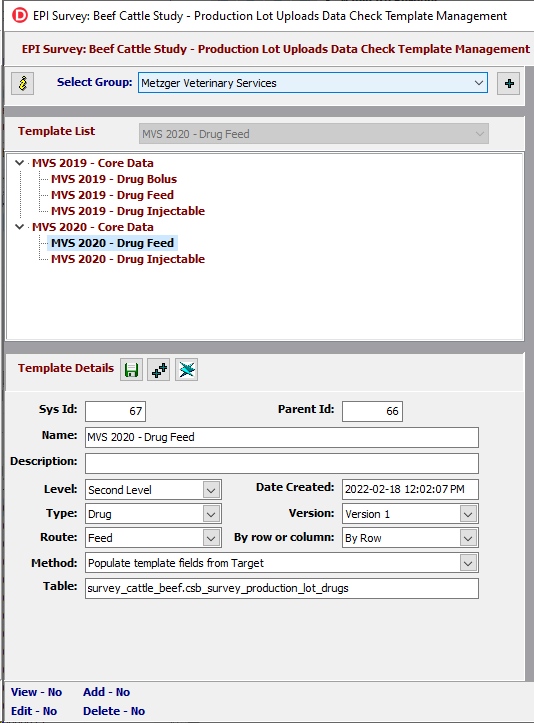
Task: Collapse the MVS 2019 - Core Data node
Action: point(20,163)
